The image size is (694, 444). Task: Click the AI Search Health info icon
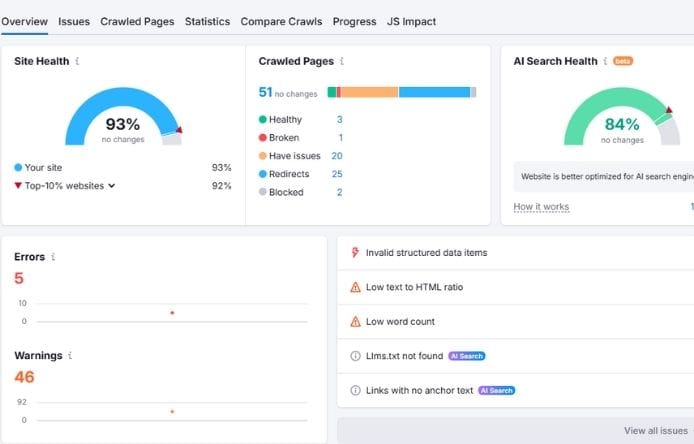[606, 61]
